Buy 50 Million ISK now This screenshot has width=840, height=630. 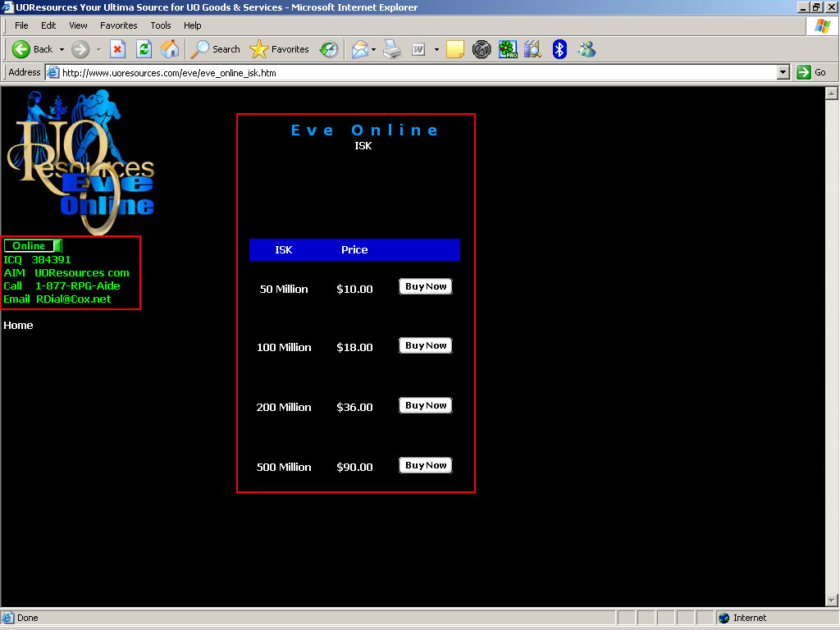pyautogui.click(x=426, y=286)
